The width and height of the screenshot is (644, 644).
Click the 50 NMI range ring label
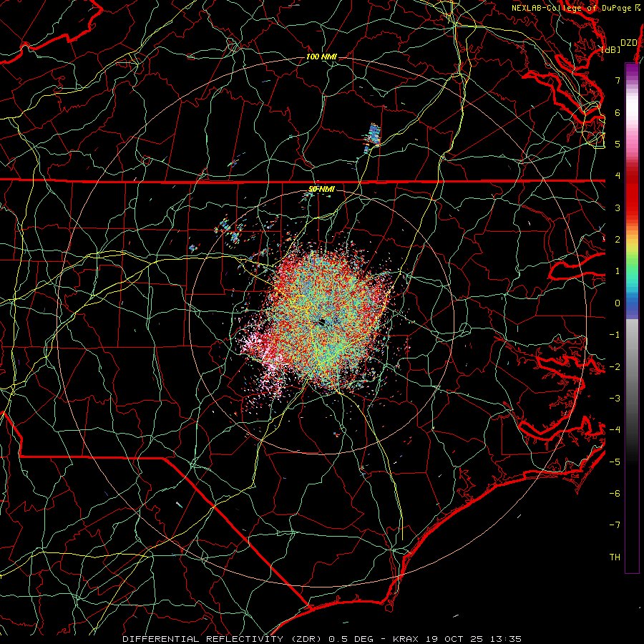tap(321, 189)
